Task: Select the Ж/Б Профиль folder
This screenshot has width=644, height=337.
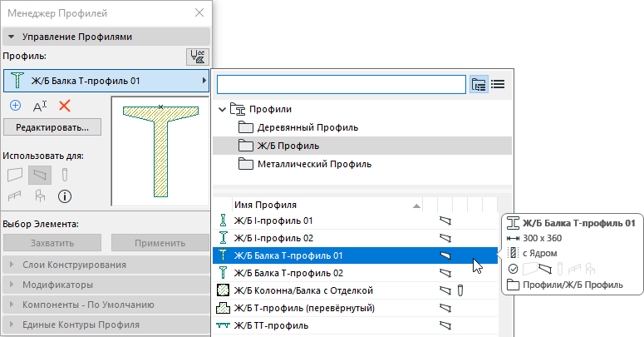Action: click(x=362, y=146)
